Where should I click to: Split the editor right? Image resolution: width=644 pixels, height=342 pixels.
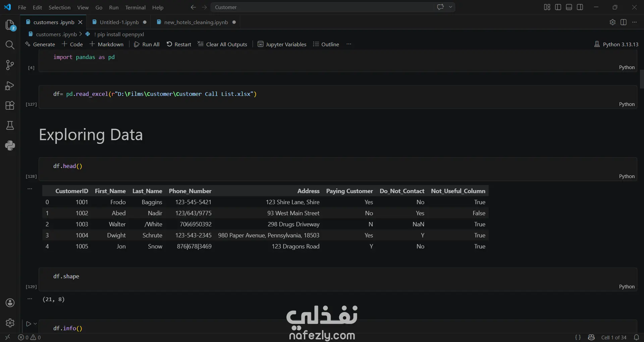pyautogui.click(x=624, y=22)
